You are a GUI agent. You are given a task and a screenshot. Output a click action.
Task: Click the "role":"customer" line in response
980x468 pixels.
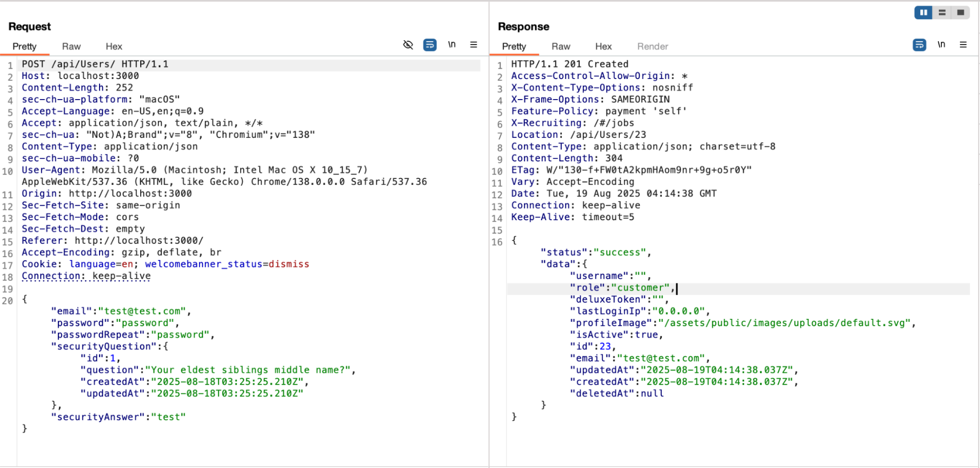tap(621, 288)
